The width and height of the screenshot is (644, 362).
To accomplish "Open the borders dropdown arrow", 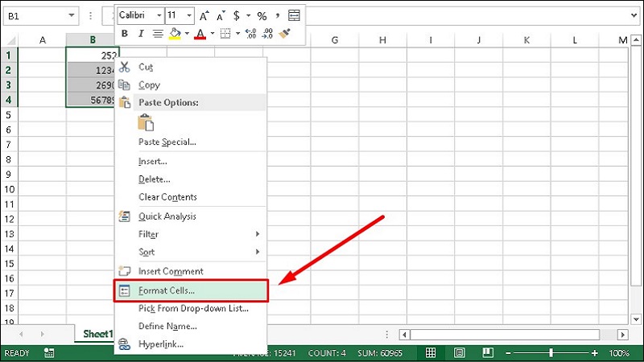I will point(237,34).
